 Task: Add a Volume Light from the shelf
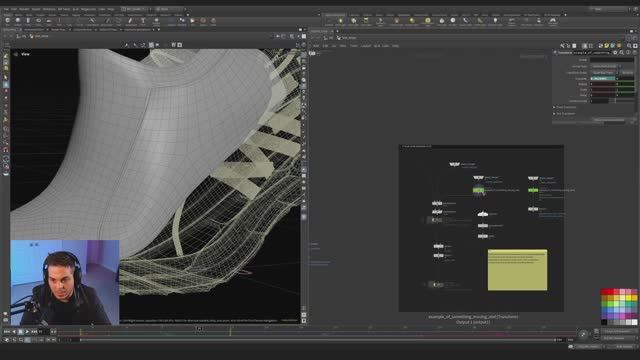pos(396,22)
